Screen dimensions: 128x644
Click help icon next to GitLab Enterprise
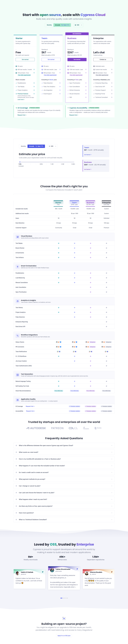tap(86, 94)
